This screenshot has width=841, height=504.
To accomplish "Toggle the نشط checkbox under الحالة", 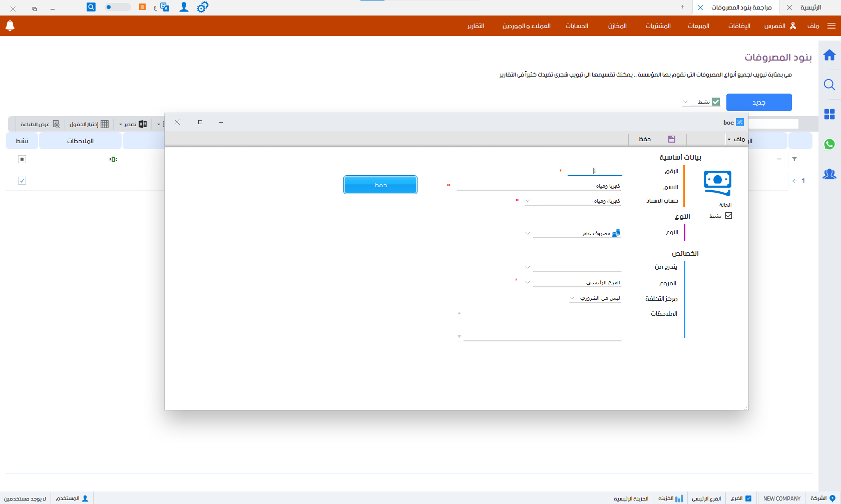I will tap(728, 216).
